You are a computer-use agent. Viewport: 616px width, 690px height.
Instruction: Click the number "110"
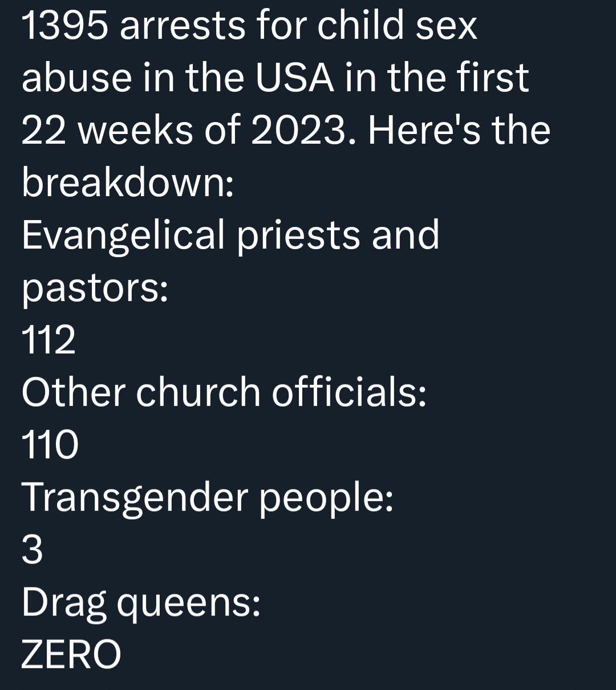(50, 445)
